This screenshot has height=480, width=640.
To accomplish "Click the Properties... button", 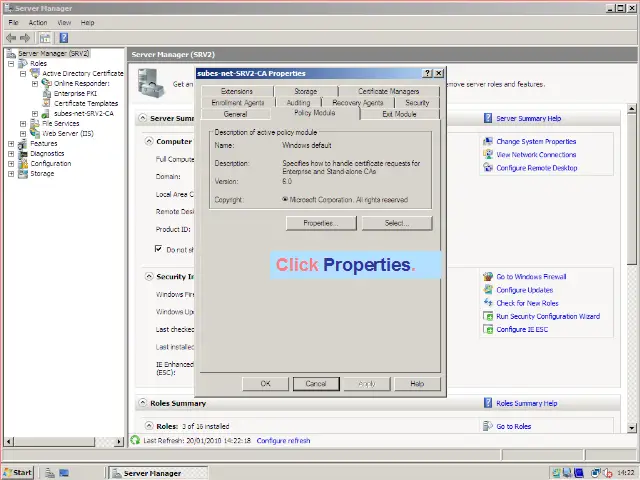I will pyautogui.click(x=321, y=223).
